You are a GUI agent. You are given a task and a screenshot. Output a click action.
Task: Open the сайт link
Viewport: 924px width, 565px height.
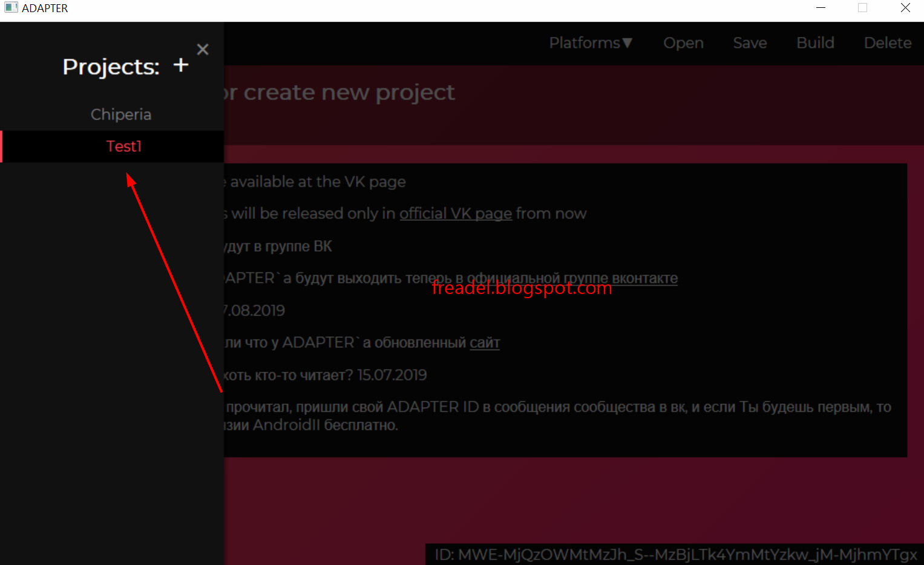[x=485, y=343]
